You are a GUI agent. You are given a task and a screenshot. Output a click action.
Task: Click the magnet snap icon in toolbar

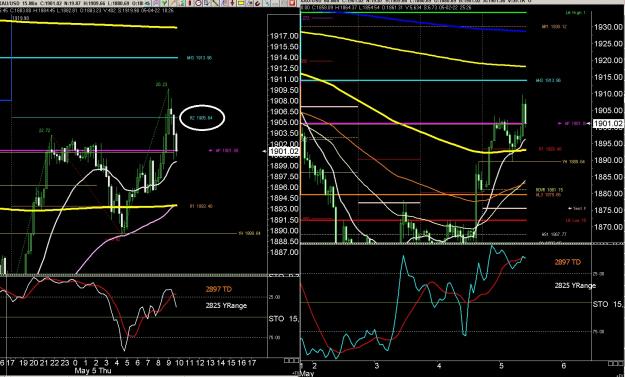point(257,3)
